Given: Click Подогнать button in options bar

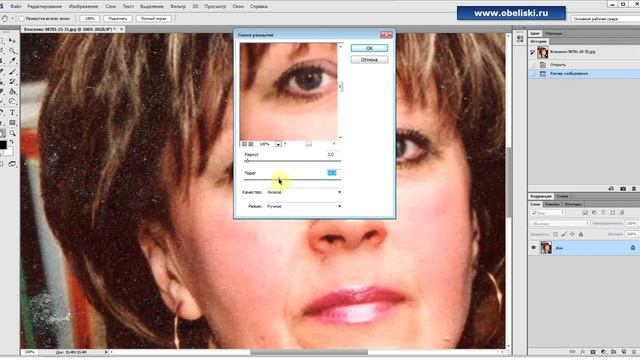Looking at the screenshot, I should tap(118, 19).
